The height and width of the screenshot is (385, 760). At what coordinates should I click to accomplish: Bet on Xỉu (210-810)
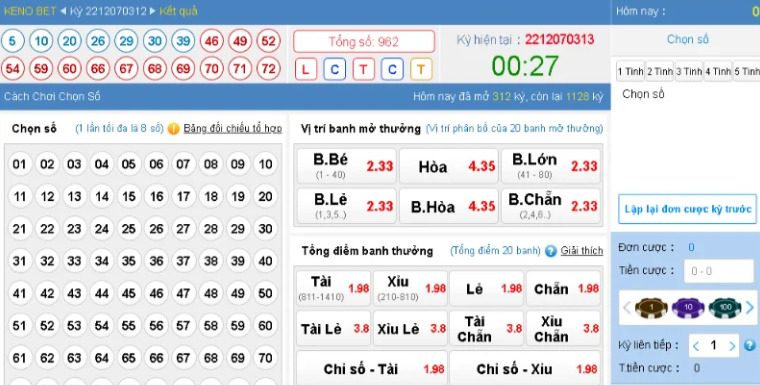click(x=410, y=288)
